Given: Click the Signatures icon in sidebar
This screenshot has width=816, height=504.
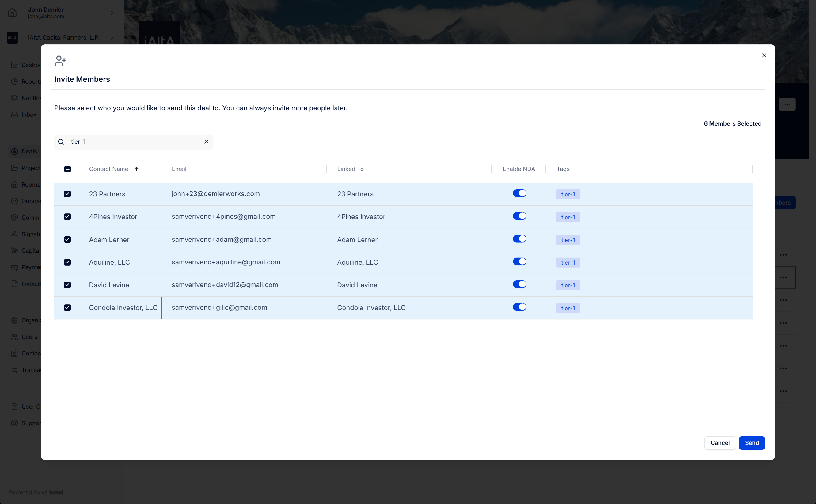Looking at the screenshot, I should tap(14, 234).
